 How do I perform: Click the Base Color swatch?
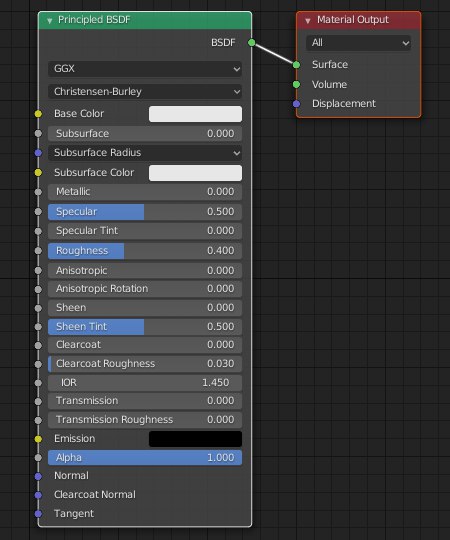[x=195, y=114]
